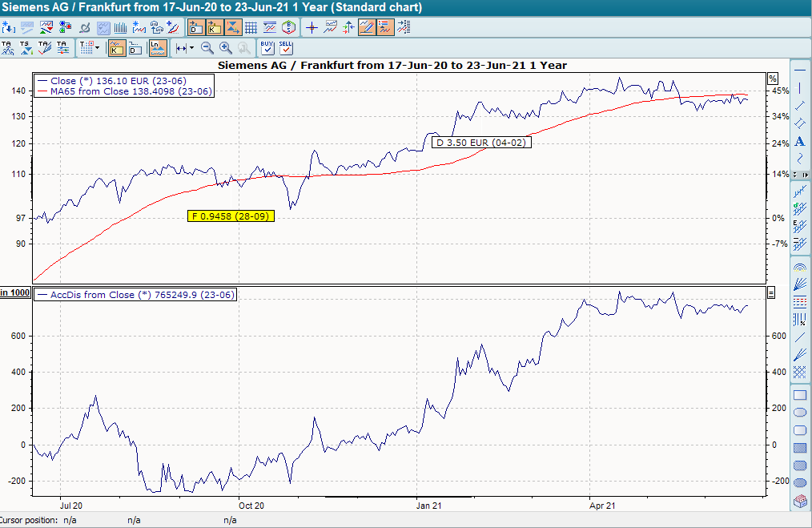This screenshot has height=528, width=812.
Task: Click the yellow "F 0.9458" split marker
Action: (x=231, y=216)
